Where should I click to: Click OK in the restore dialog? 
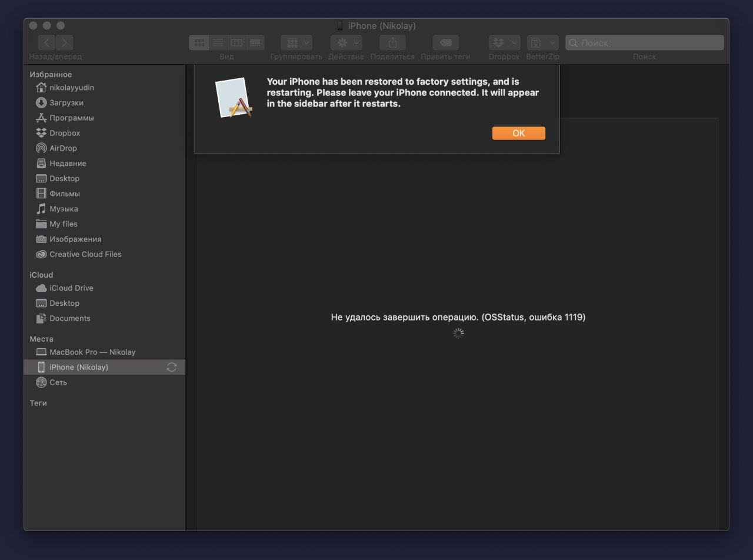[518, 133]
